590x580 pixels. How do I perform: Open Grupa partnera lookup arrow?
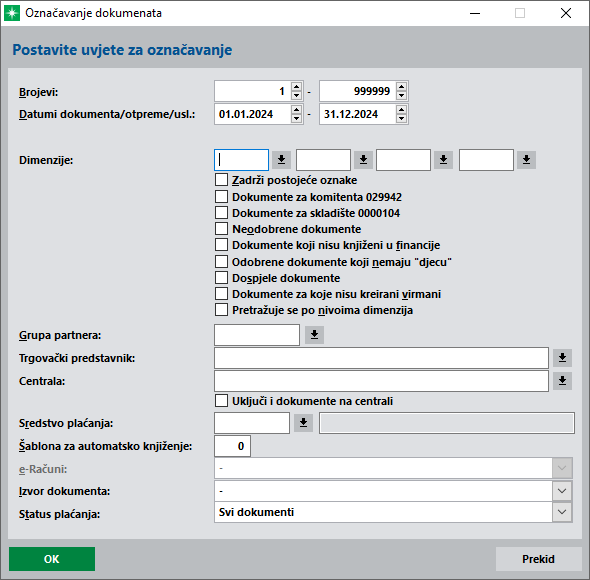click(314, 335)
